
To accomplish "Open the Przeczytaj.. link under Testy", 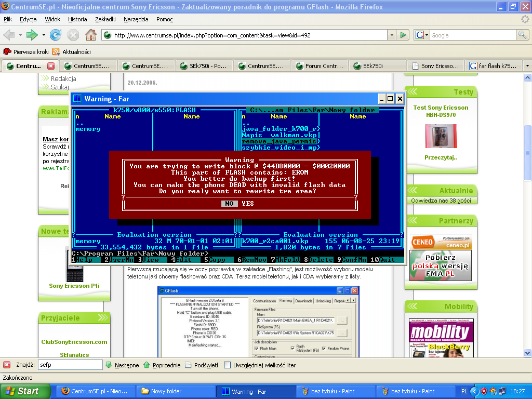I will [441, 157].
